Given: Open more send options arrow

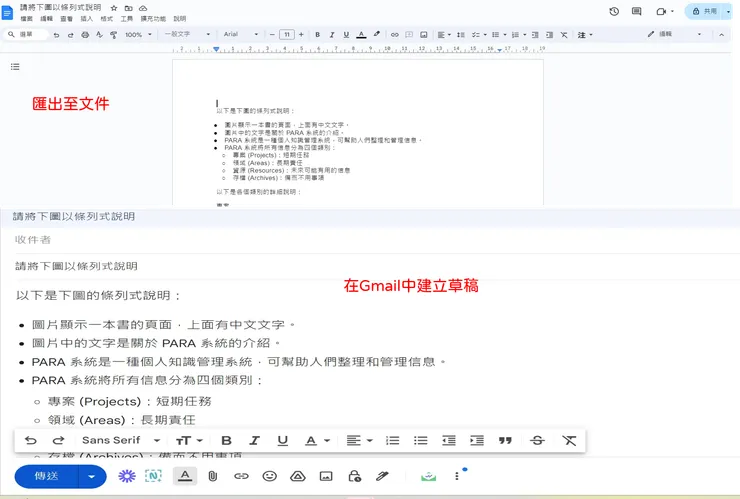Looking at the screenshot, I should tap(92, 476).
